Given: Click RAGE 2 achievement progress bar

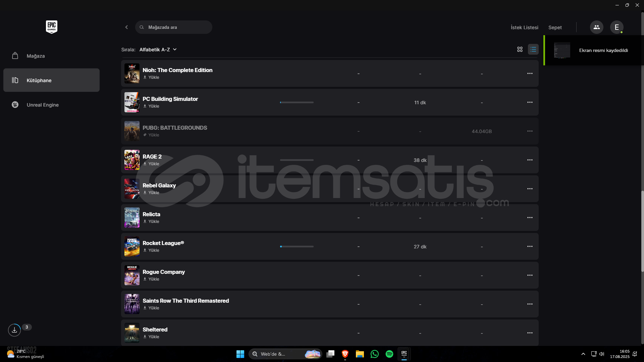Looking at the screenshot, I should tap(297, 160).
